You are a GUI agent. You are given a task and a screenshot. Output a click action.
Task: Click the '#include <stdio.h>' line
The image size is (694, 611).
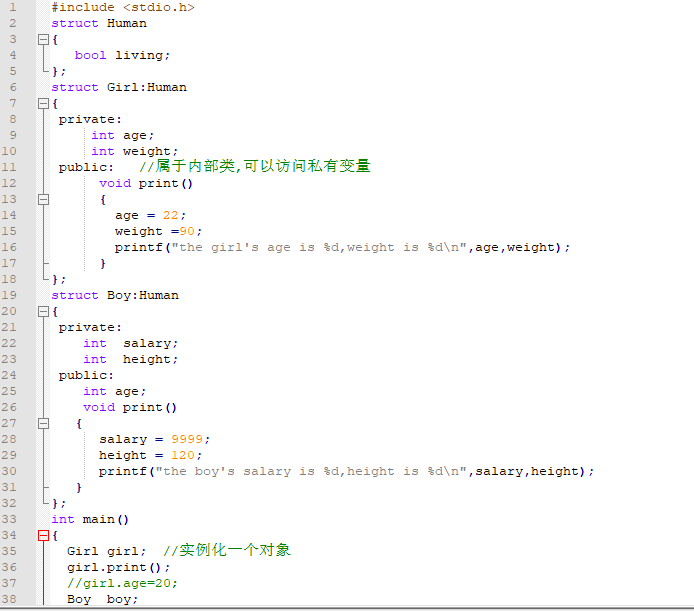pyautogui.click(x=123, y=8)
